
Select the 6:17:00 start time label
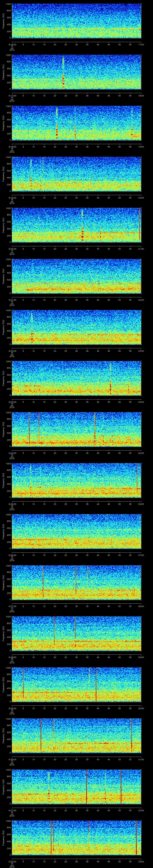tap(12, 96)
